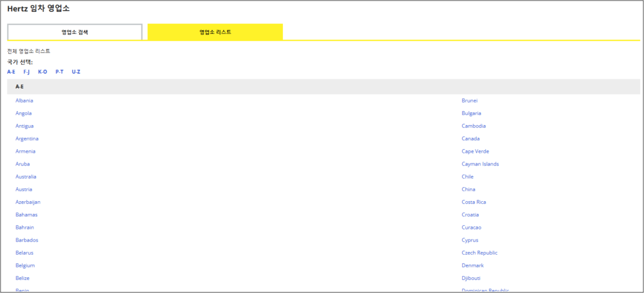Open the Djibouti locations link

471,279
